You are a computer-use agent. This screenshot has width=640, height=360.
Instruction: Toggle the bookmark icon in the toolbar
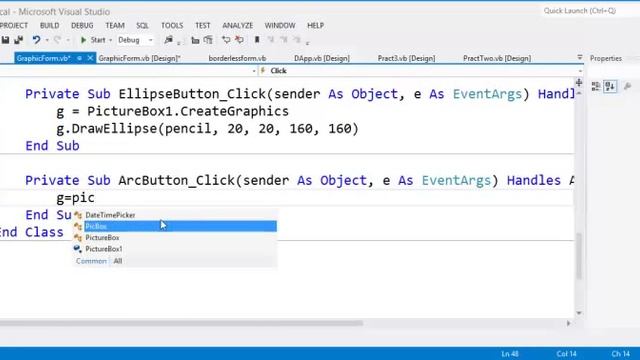tap(257, 40)
